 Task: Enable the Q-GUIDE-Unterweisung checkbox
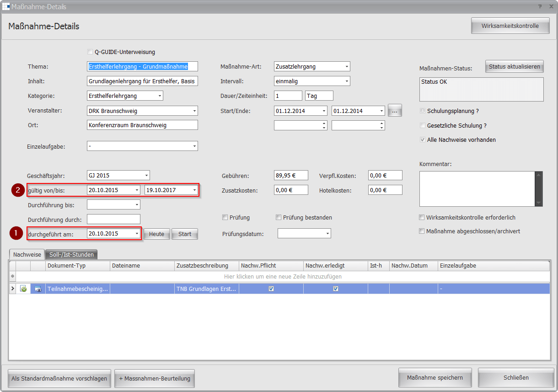pyautogui.click(x=90, y=52)
